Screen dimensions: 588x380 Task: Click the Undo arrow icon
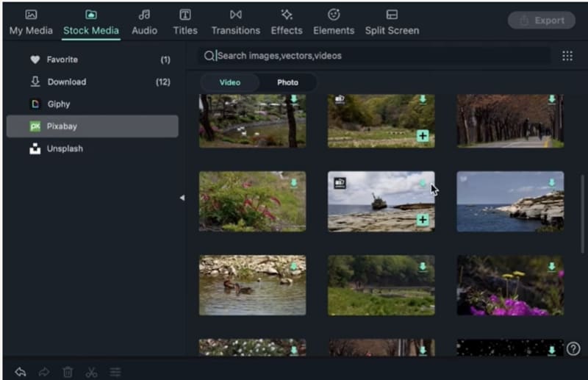pos(21,372)
